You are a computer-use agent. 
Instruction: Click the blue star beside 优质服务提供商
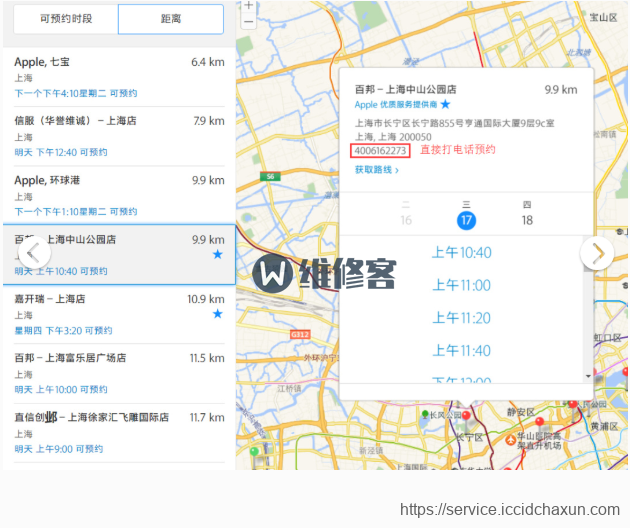pyautogui.click(x=445, y=104)
